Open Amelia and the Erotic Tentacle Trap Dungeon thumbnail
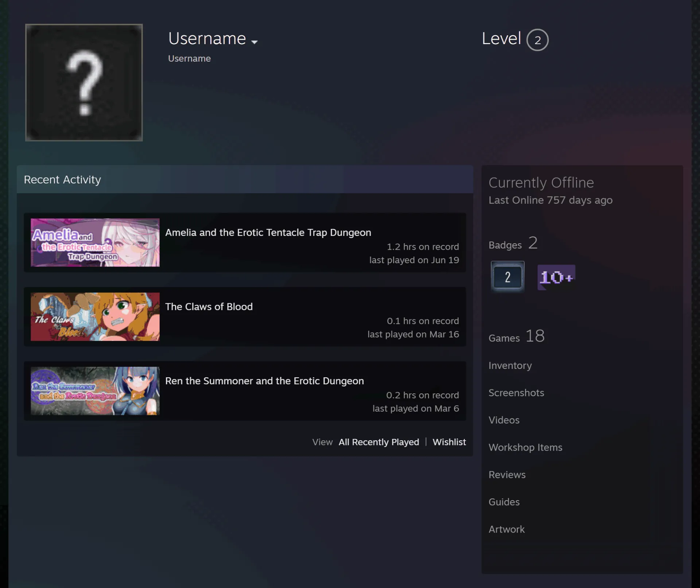 (x=95, y=242)
